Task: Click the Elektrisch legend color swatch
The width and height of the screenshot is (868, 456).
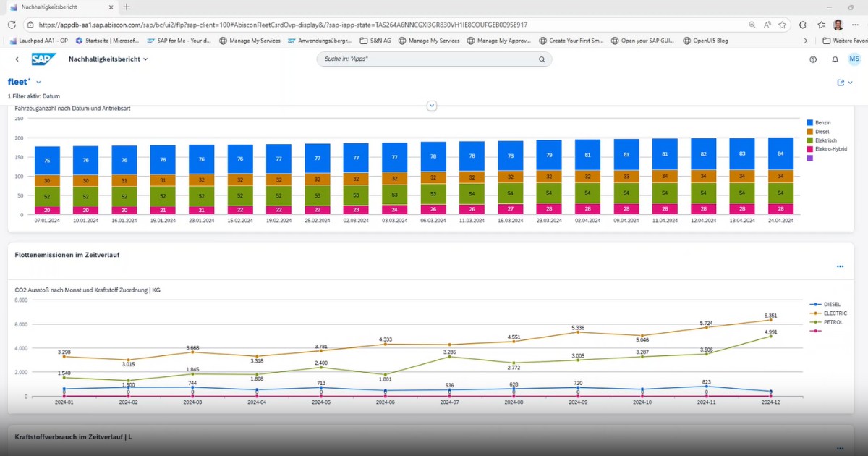Action: click(809, 140)
